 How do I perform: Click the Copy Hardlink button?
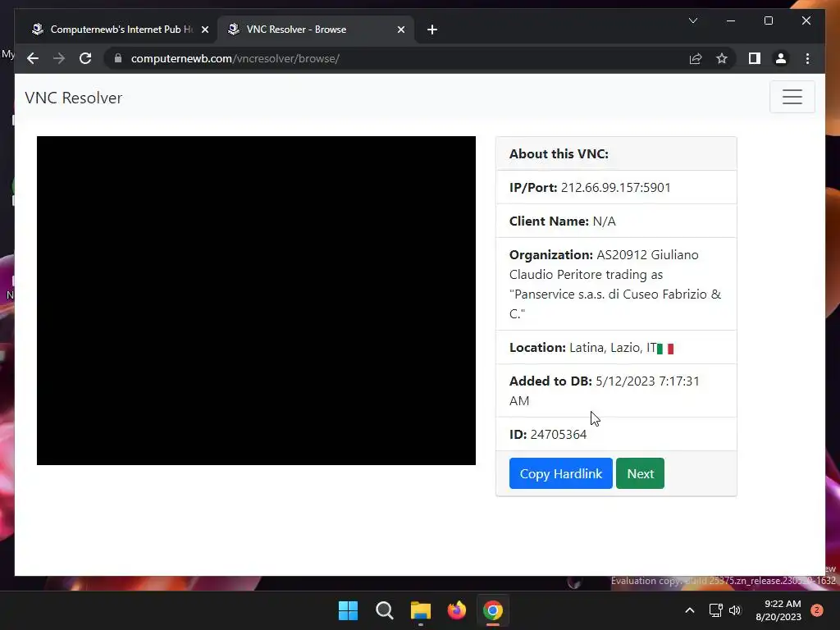[560, 473]
